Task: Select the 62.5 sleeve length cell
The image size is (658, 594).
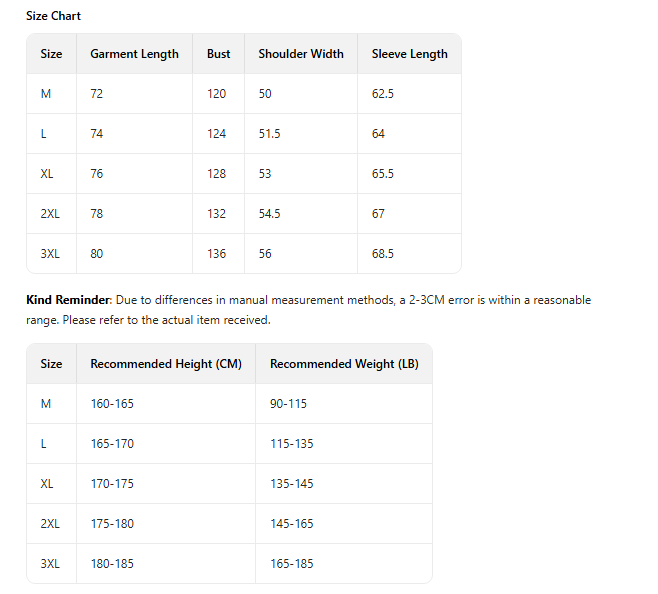Action: pos(382,94)
